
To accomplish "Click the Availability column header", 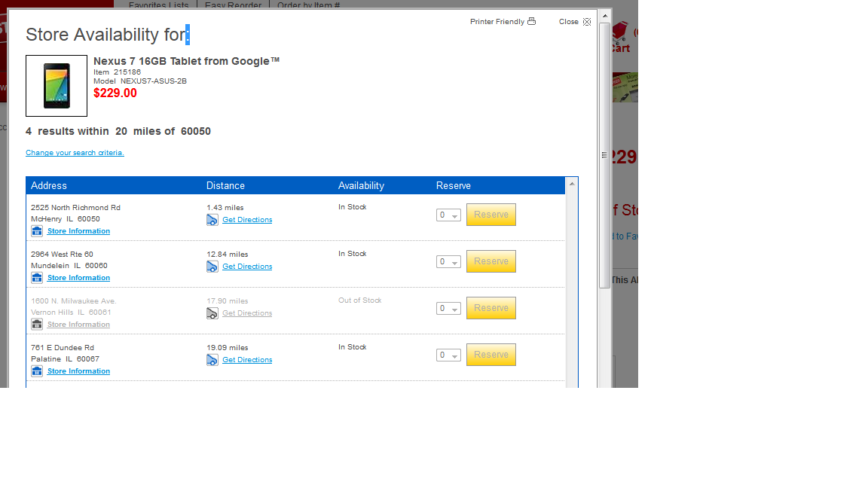I will click(x=361, y=186).
